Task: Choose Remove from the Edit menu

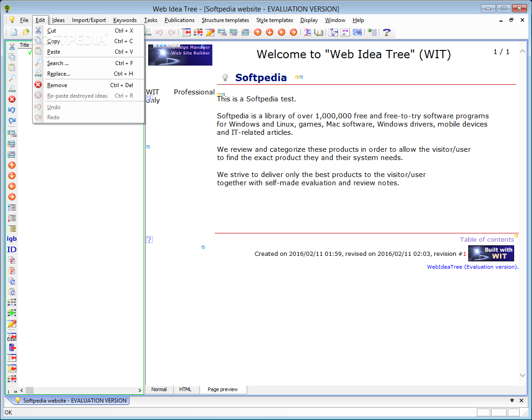Action: 88,85
